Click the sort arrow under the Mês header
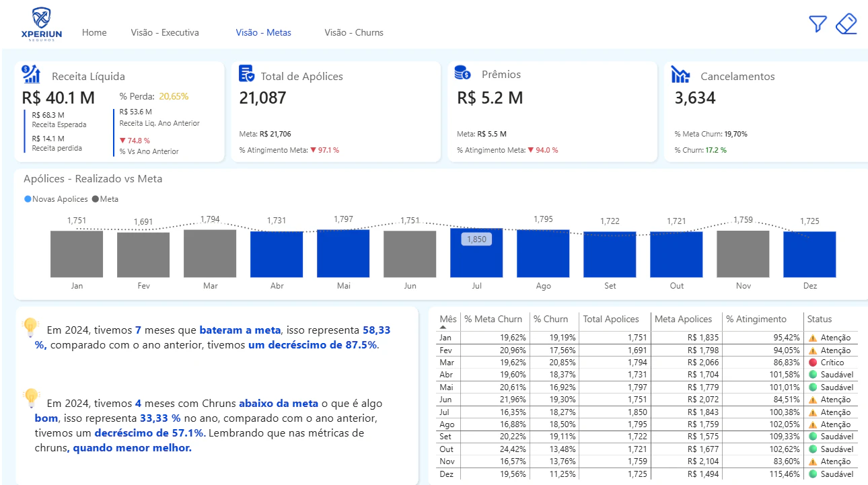 click(443, 327)
